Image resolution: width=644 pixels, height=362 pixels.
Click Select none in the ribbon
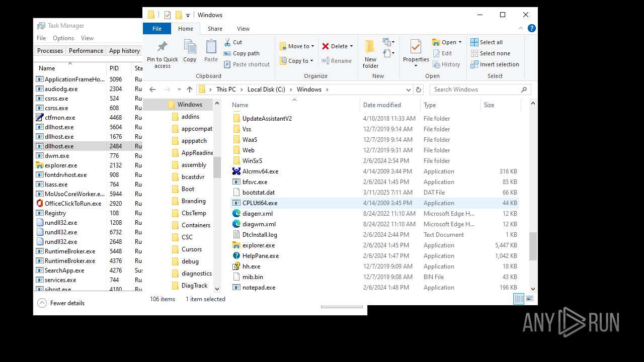point(490,53)
